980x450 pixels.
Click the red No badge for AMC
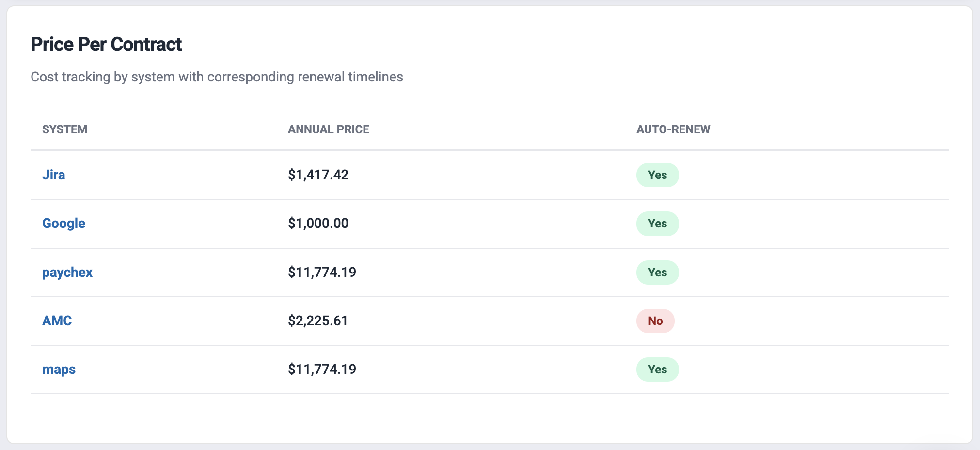click(x=655, y=321)
